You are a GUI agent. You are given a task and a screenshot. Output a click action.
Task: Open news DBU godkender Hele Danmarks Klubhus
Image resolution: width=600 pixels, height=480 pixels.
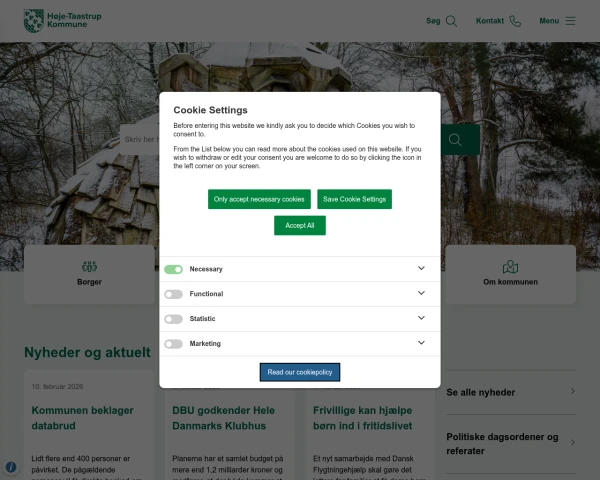click(x=223, y=418)
